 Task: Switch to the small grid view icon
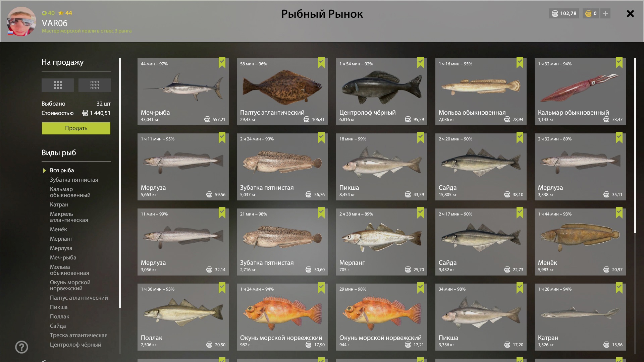[95, 85]
